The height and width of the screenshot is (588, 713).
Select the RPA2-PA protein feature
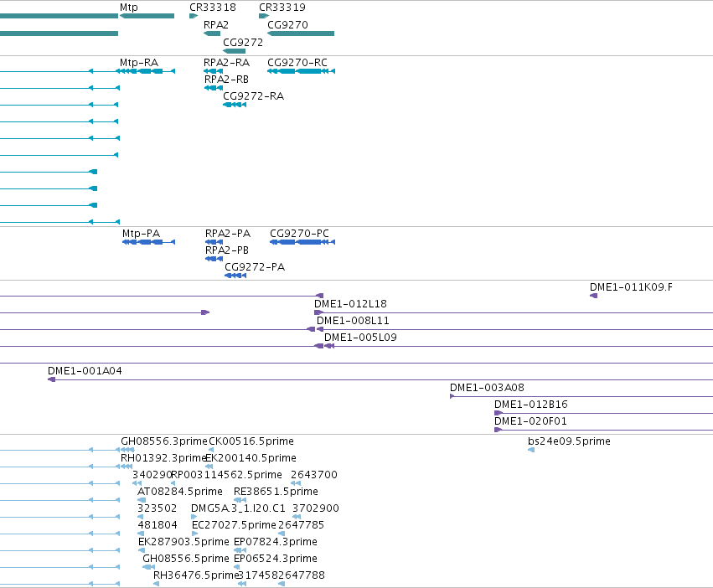click(214, 242)
